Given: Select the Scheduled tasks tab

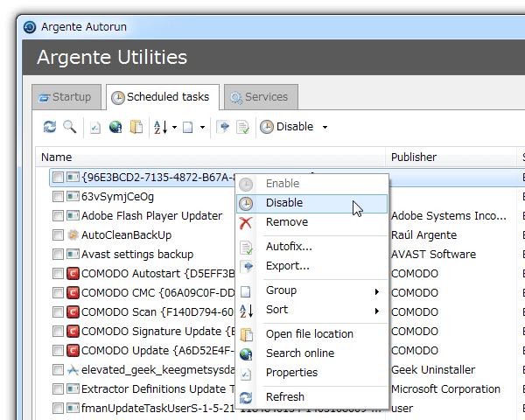Looking at the screenshot, I should (x=163, y=97).
